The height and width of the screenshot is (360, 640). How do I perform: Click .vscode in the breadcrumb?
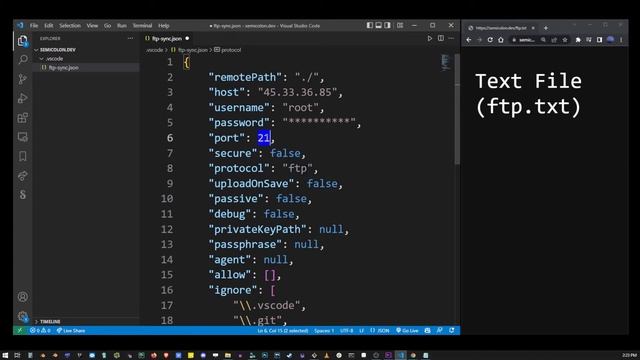coord(154,50)
